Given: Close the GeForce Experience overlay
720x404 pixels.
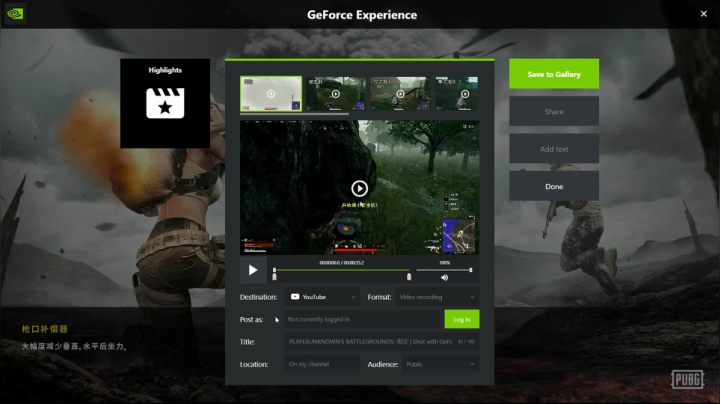Looking at the screenshot, I should tap(703, 14).
